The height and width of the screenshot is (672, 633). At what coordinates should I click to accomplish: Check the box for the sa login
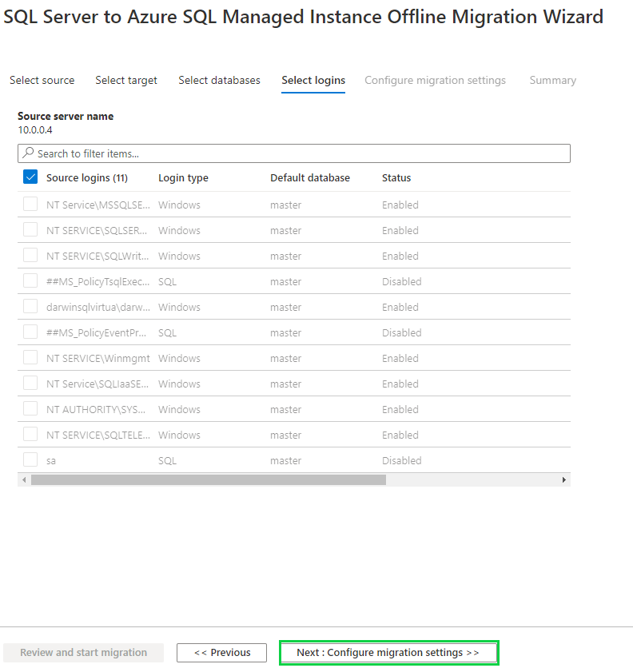tap(30, 460)
